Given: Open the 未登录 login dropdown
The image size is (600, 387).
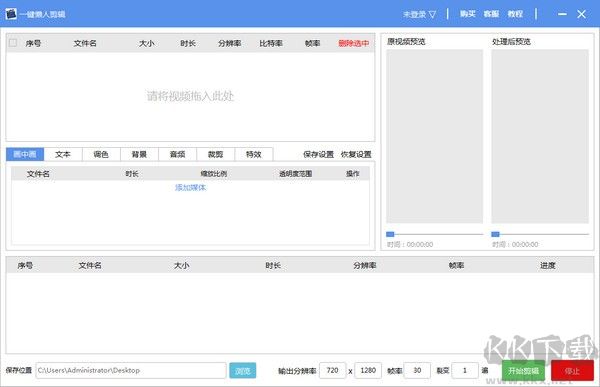Looking at the screenshot, I should tap(419, 15).
